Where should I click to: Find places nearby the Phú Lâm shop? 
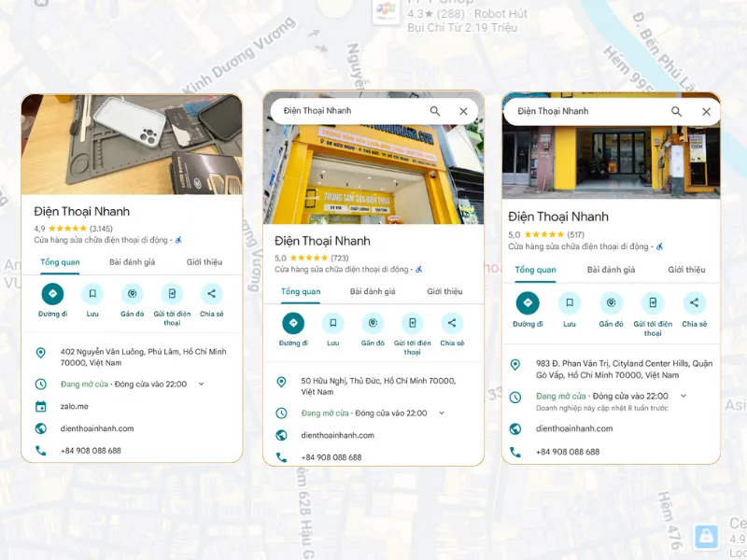(x=133, y=294)
